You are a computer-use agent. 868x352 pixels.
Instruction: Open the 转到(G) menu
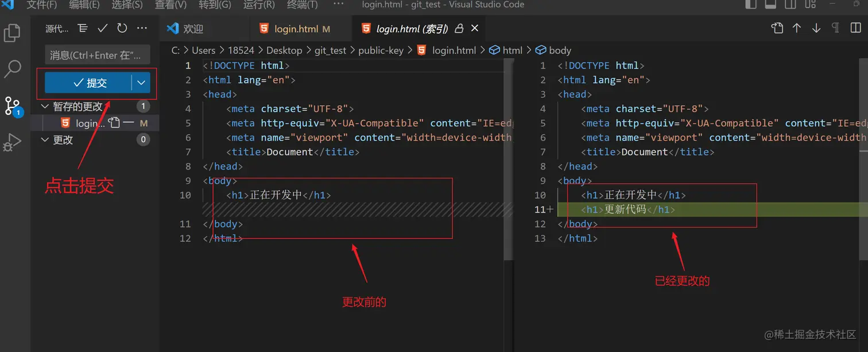point(215,5)
